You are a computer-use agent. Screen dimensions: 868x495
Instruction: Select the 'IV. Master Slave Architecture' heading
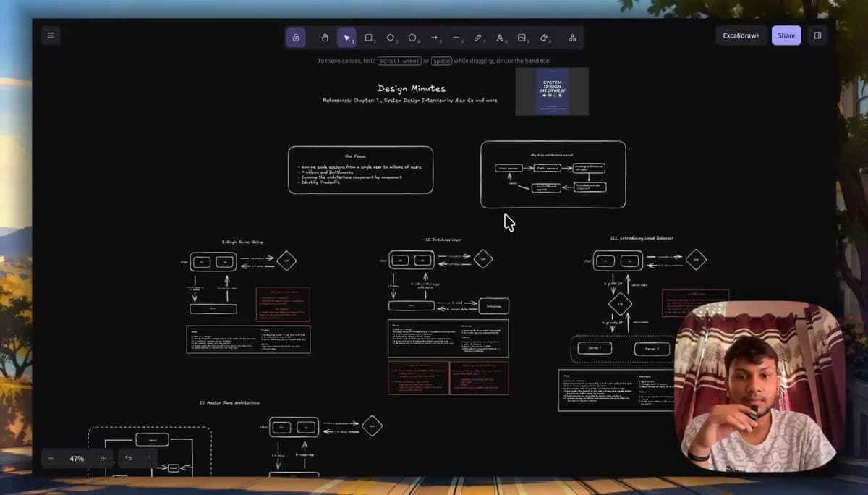(229, 402)
